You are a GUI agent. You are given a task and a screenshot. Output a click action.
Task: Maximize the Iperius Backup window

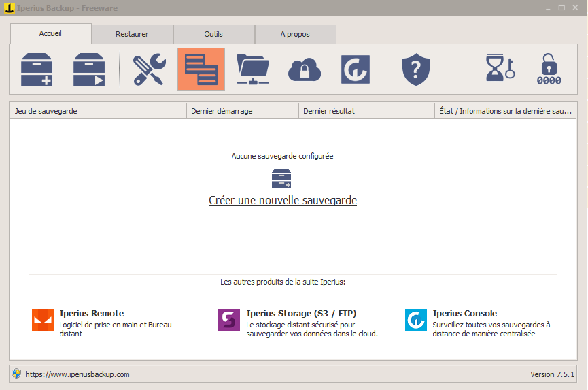click(561, 7)
